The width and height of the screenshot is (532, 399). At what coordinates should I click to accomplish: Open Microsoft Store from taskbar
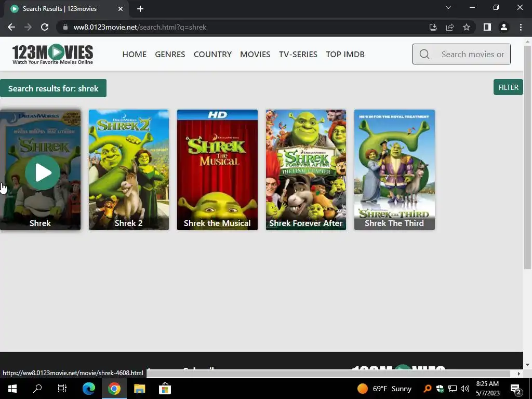click(x=165, y=389)
